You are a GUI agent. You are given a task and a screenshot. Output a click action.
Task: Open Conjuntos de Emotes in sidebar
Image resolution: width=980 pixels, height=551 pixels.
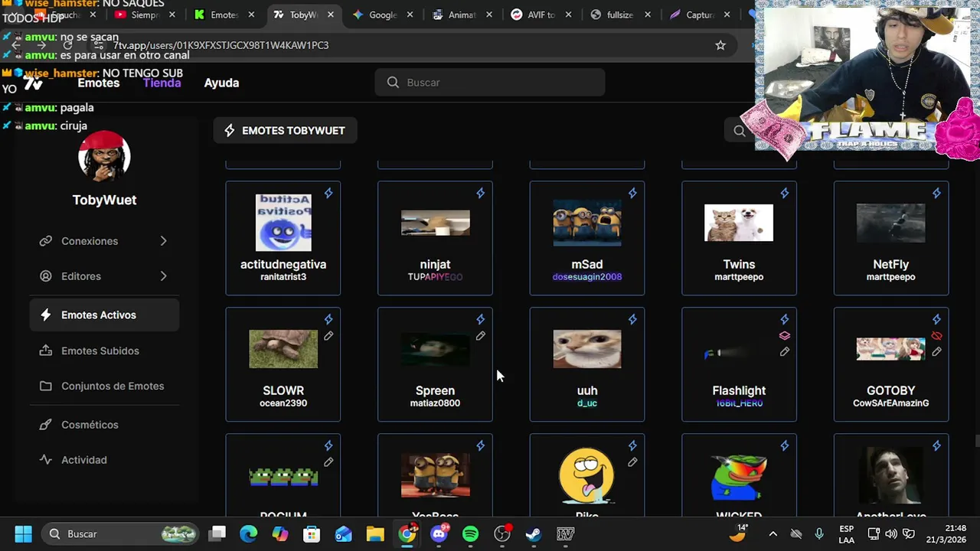pos(104,386)
